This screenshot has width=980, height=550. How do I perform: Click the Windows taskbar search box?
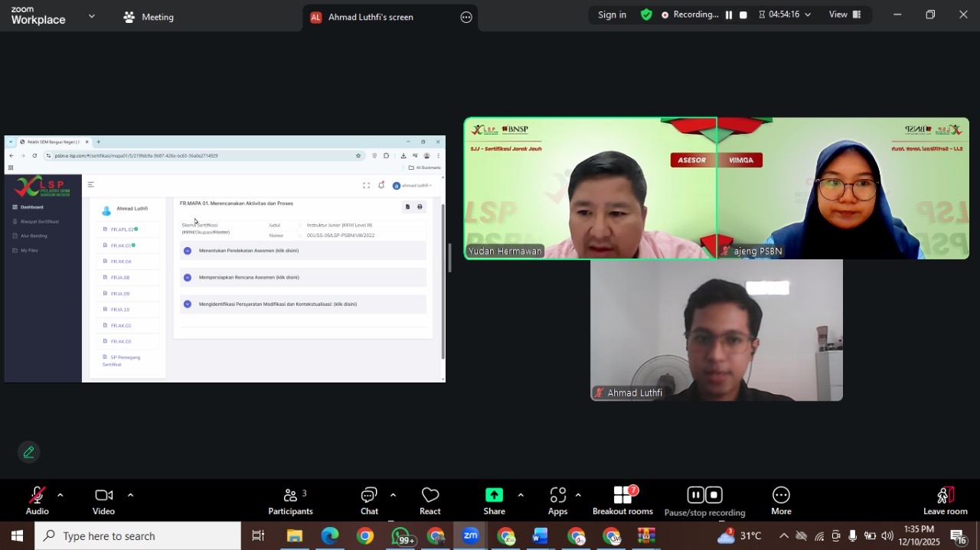tap(138, 536)
